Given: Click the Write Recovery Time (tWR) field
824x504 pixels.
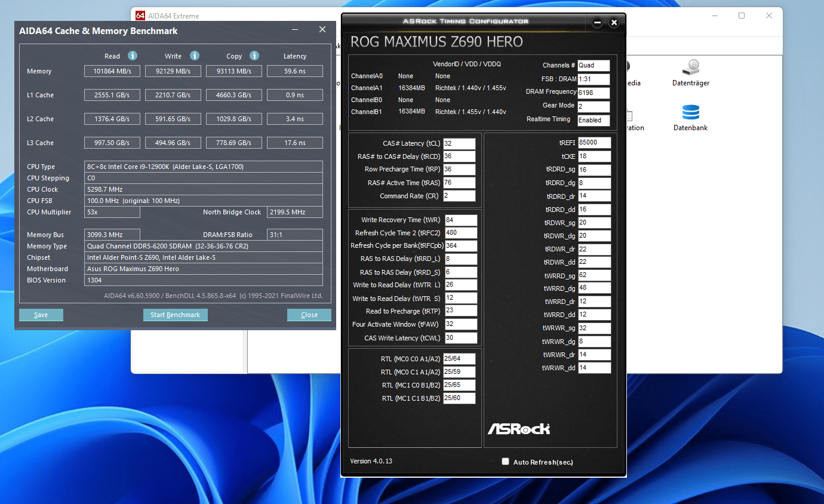Looking at the screenshot, I should (461, 220).
